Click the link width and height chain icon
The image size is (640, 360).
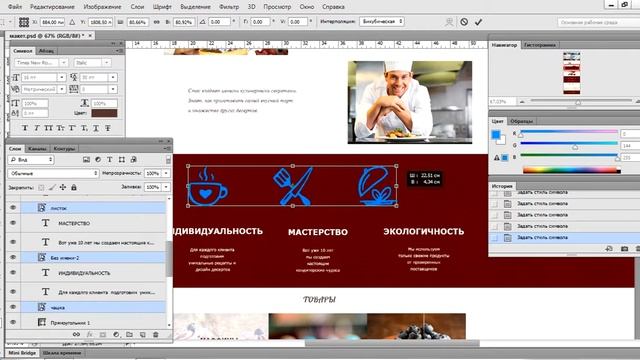157,22
